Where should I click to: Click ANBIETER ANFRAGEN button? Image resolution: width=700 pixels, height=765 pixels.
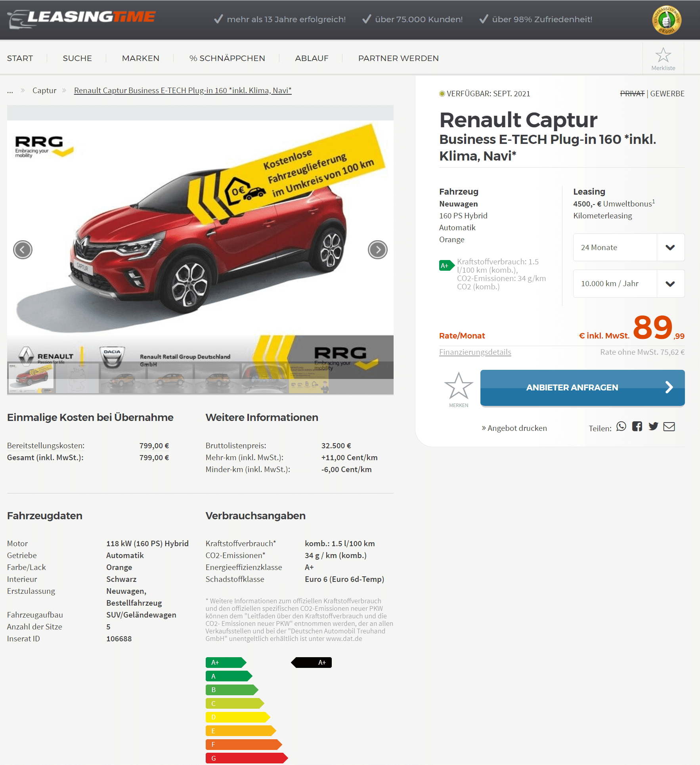[582, 388]
